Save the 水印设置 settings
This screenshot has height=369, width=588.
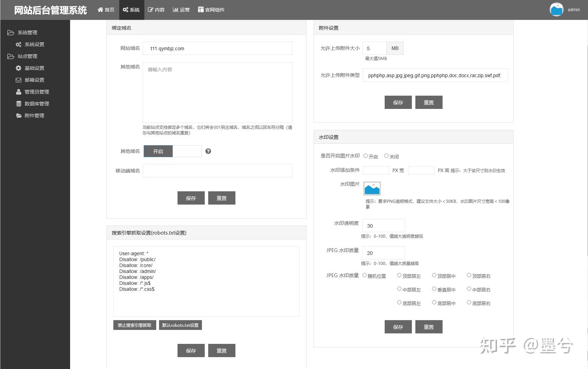coord(398,327)
